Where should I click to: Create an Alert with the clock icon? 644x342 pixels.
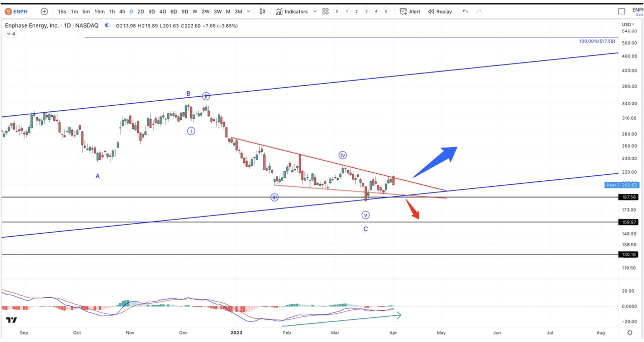coord(410,11)
